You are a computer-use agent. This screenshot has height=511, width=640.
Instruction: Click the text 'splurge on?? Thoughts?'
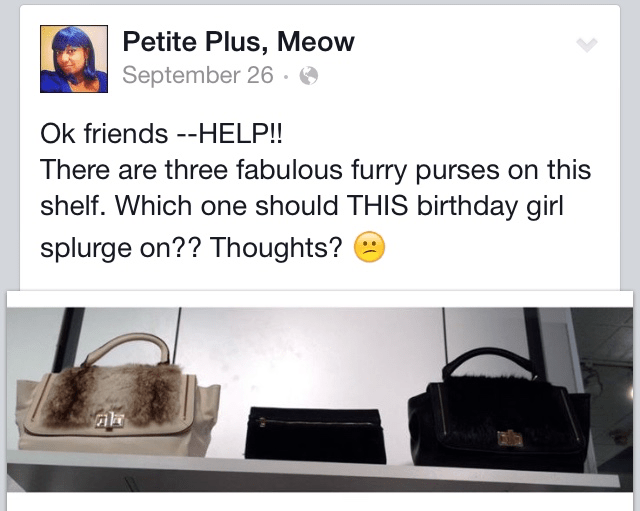tap(191, 247)
